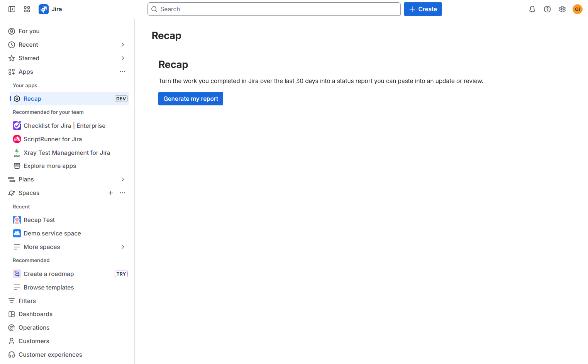
Task: Expand the Plans chevron
Action: [123, 179]
